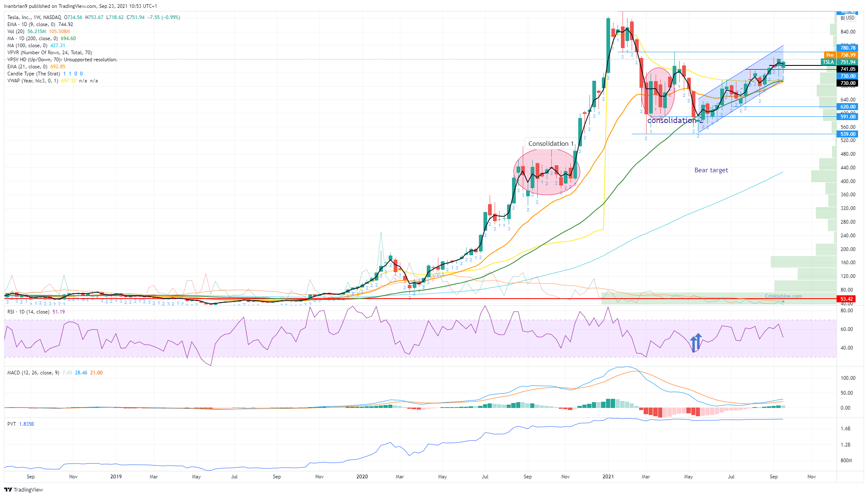Click the 620.00 price level label
Image resolution: width=868 pixels, height=497 pixels.
pyautogui.click(x=848, y=107)
